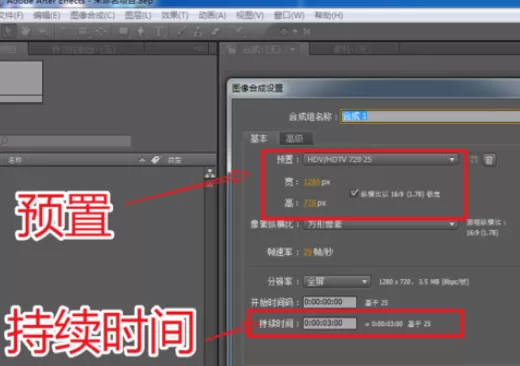Open the 视图(V) menu
Viewport: 520px width, 366px height.
[x=250, y=15]
